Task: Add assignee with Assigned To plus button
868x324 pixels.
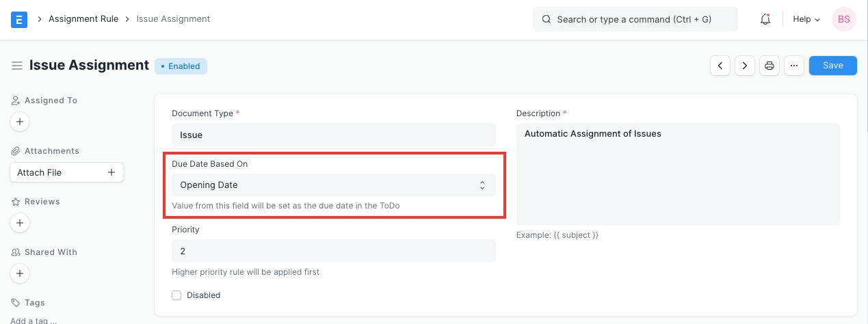Action: tap(20, 122)
